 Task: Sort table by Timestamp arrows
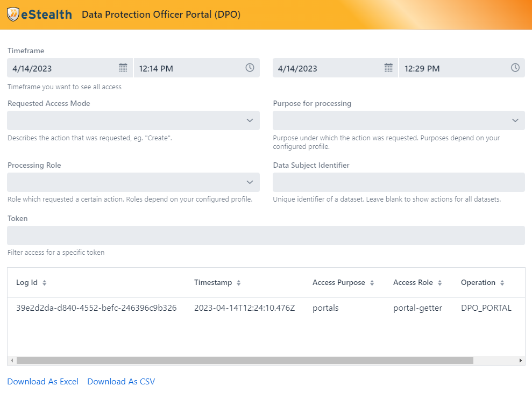pyautogui.click(x=238, y=283)
